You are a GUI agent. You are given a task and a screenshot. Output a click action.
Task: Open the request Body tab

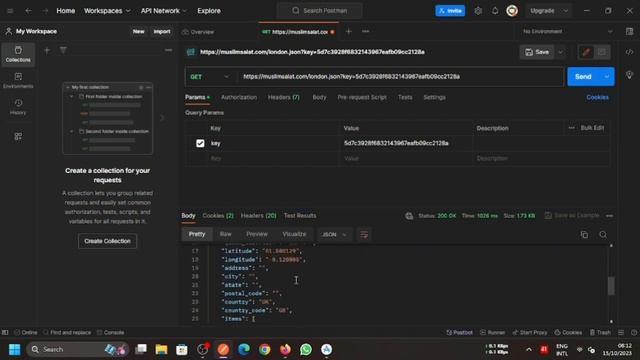click(x=319, y=97)
